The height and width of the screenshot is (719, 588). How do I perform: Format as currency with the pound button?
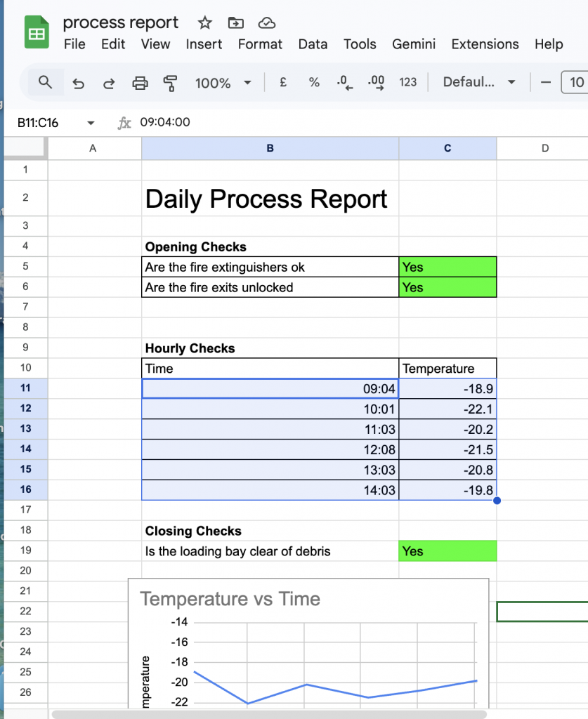(283, 83)
